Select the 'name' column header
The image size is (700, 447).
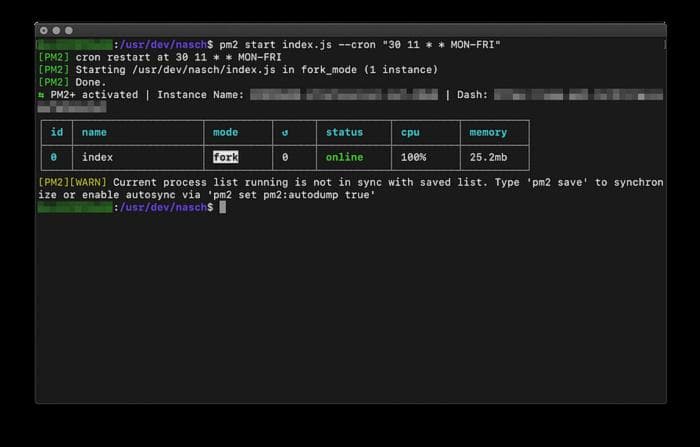(x=94, y=132)
